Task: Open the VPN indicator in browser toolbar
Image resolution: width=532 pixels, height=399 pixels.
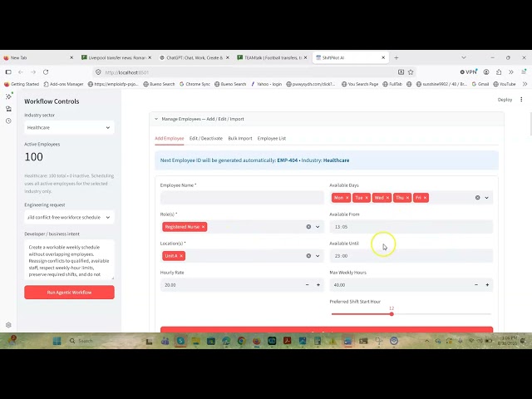Action: pos(469,72)
